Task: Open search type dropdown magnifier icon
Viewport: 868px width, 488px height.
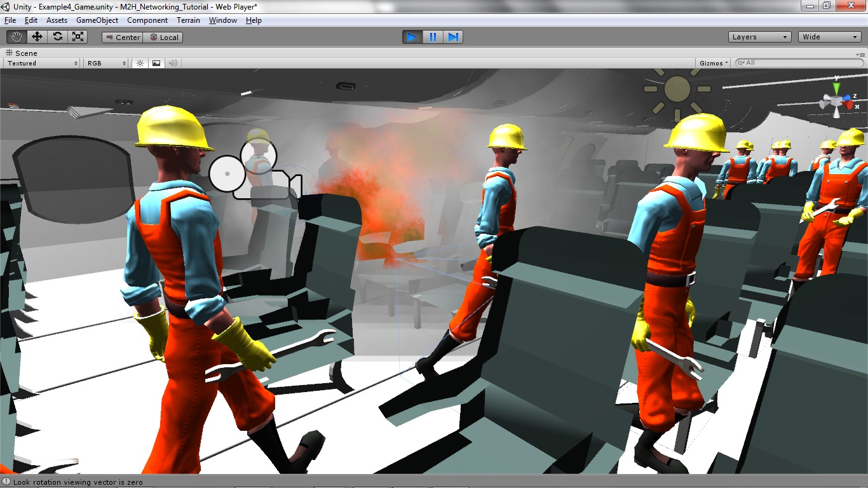Action: tap(741, 63)
